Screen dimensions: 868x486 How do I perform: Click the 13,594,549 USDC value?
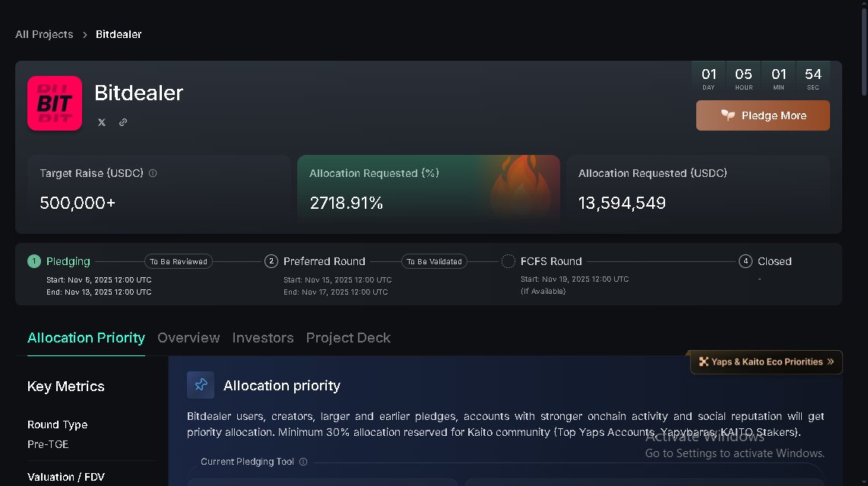(x=622, y=203)
